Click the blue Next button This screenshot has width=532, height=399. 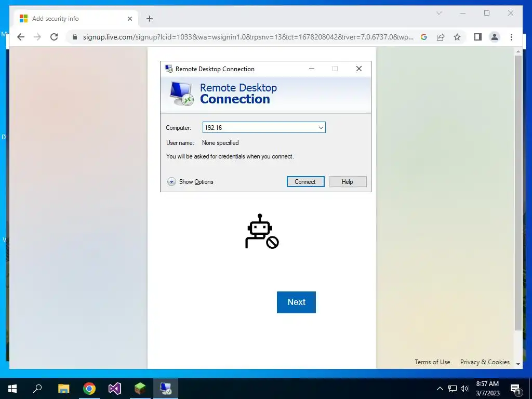click(296, 302)
